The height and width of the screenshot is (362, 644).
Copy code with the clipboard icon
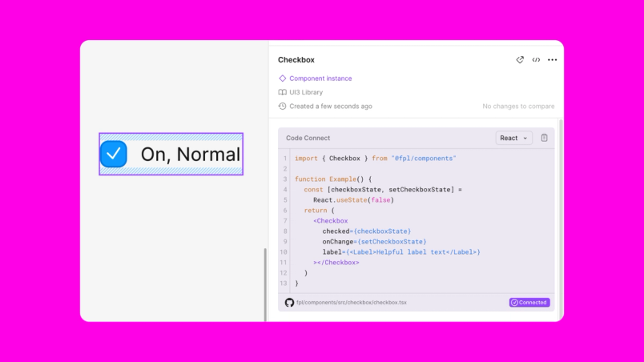544,138
